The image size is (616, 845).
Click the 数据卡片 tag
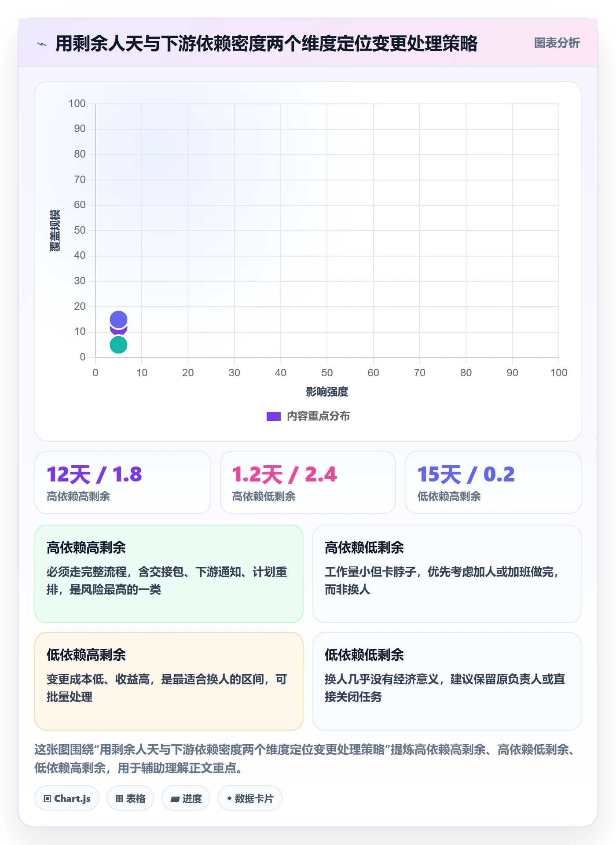[250, 798]
